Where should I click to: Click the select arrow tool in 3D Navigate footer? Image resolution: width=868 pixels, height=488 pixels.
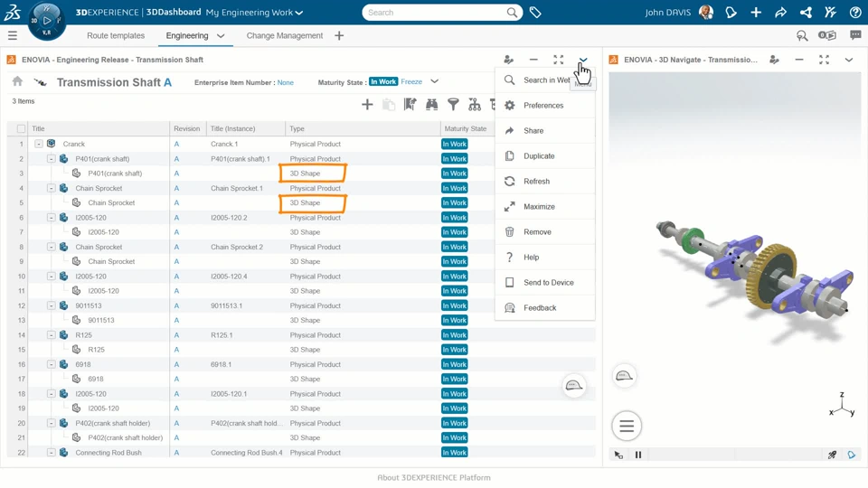click(618, 455)
